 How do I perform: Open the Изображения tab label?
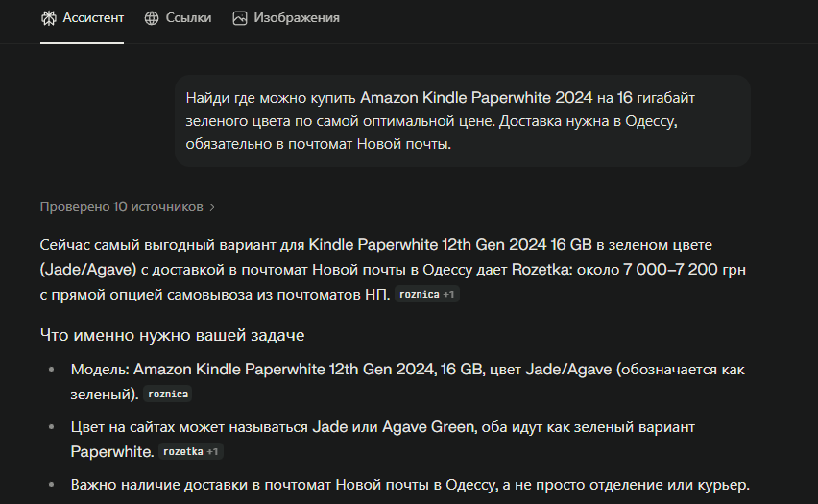click(x=297, y=18)
